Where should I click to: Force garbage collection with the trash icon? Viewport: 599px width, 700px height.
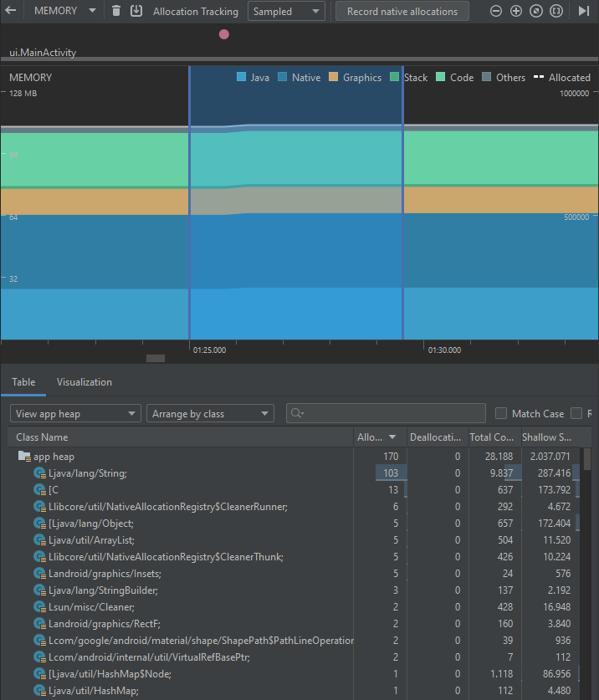[x=115, y=11]
